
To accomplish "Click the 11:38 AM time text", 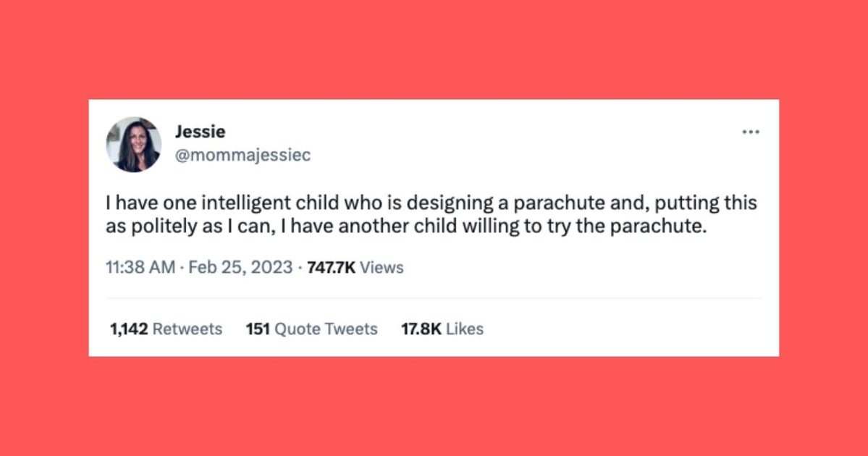I will click(138, 267).
